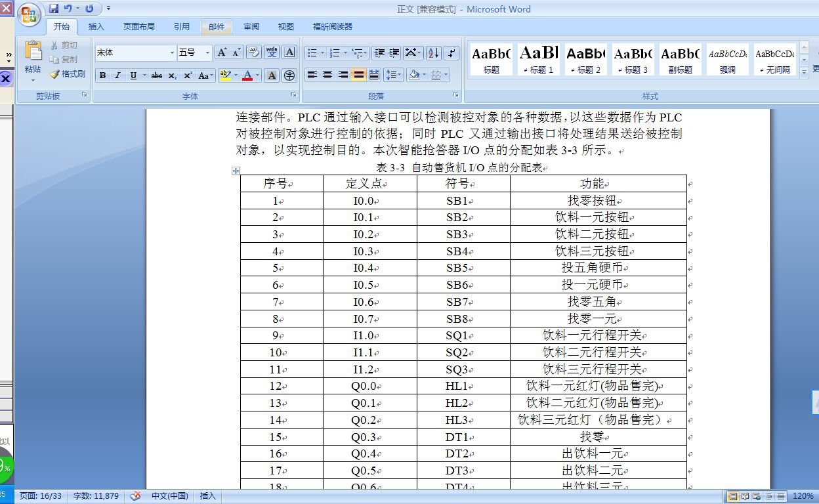Viewport: 819px width, 504px height.
Task: Center the paragraph text
Action: click(327, 75)
